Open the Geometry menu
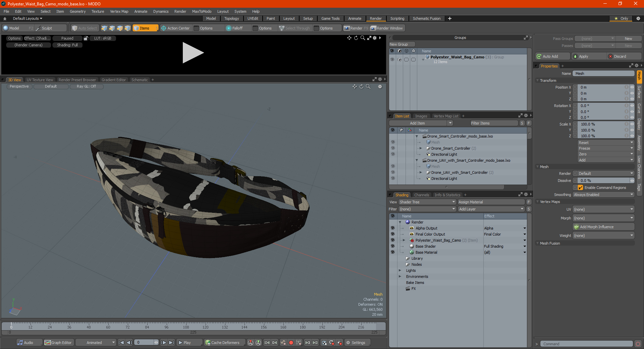This screenshot has height=349, width=644. coord(77,11)
